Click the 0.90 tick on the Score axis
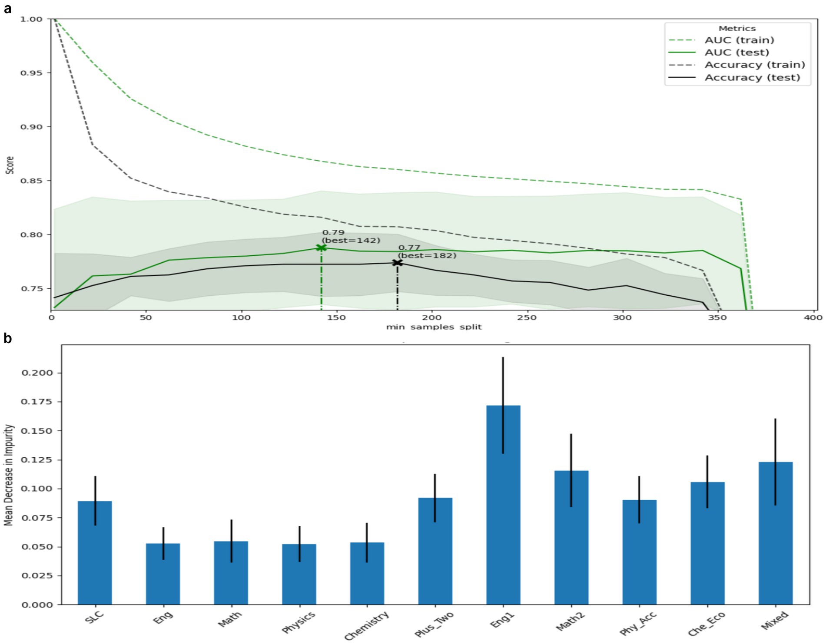Image resolution: width=826 pixels, height=644 pixels. pos(31,127)
